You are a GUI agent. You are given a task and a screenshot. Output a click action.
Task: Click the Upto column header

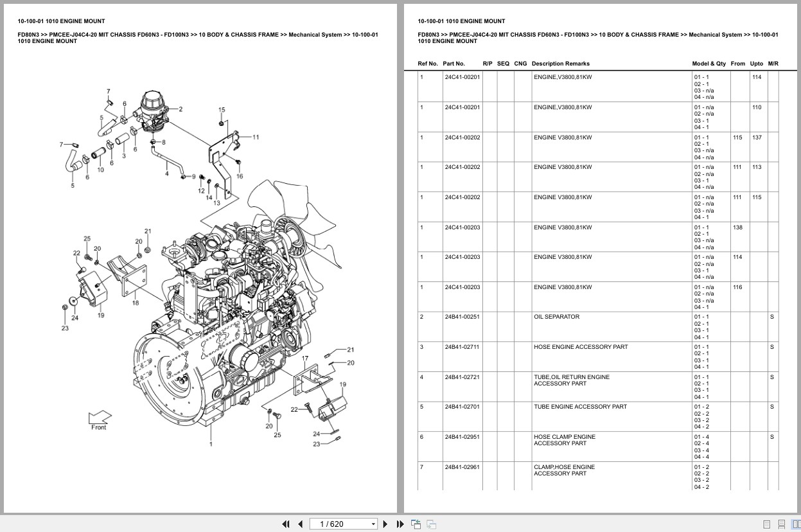(757, 64)
